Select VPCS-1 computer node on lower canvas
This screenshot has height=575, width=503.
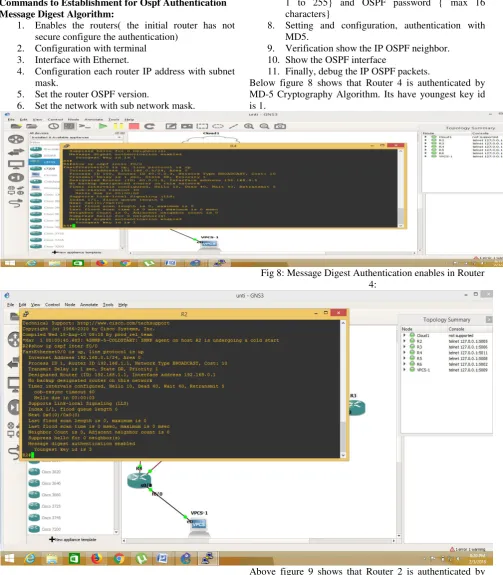(199, 526)
